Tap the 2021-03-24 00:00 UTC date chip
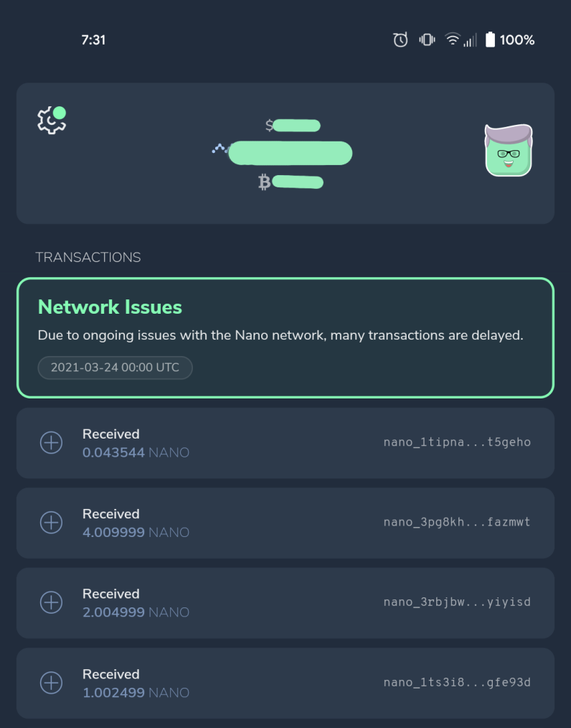Screen dimensions: 571x728 [x=115, y=368]
